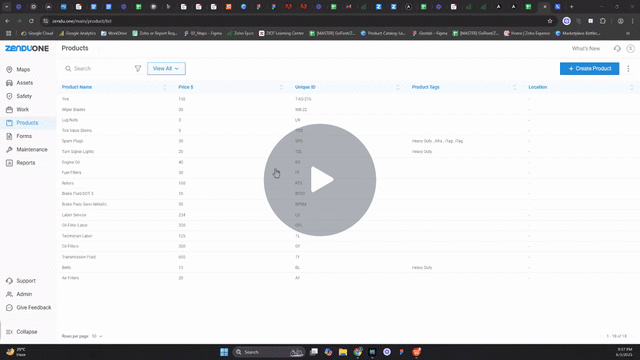640x360 pixels.
Task: Click the browser address bar
Action: pyautogui.click(x=298, y=21)
